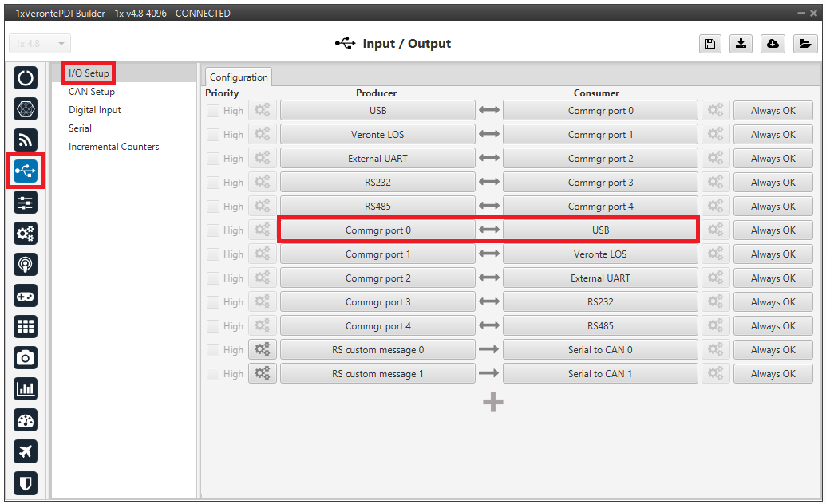Open the USB Input/Output sidebar icon

coord(26,171)
